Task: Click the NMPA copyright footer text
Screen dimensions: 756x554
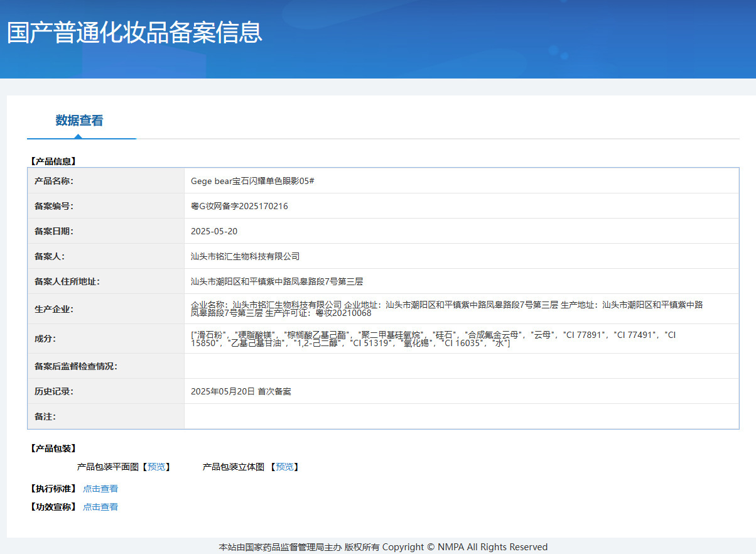Action: 383,547
